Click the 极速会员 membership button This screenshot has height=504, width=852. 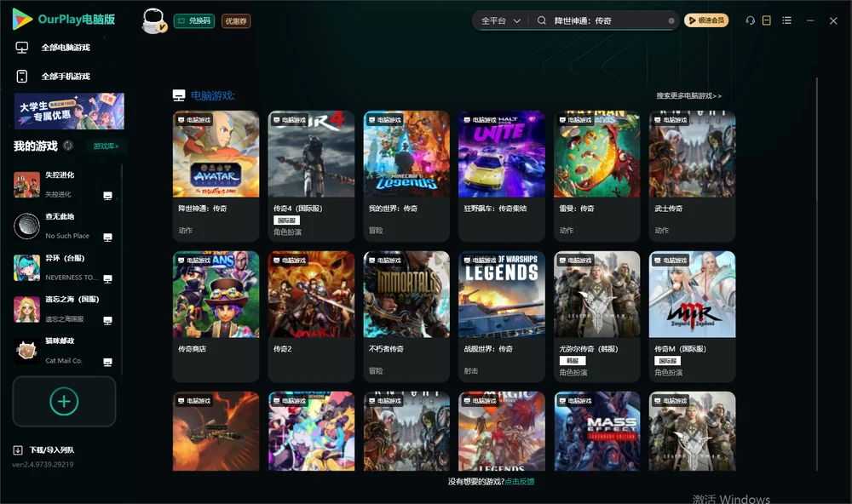tap(706, 20)
